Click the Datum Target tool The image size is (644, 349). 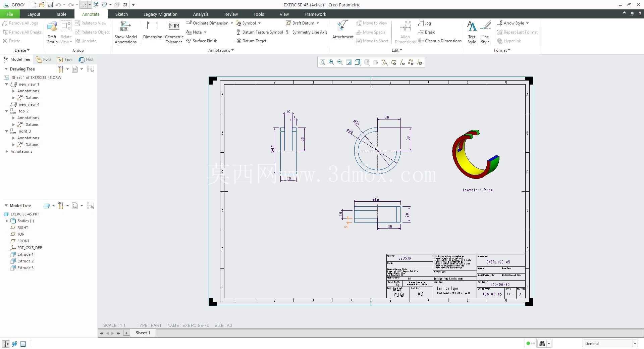point(251,41)
